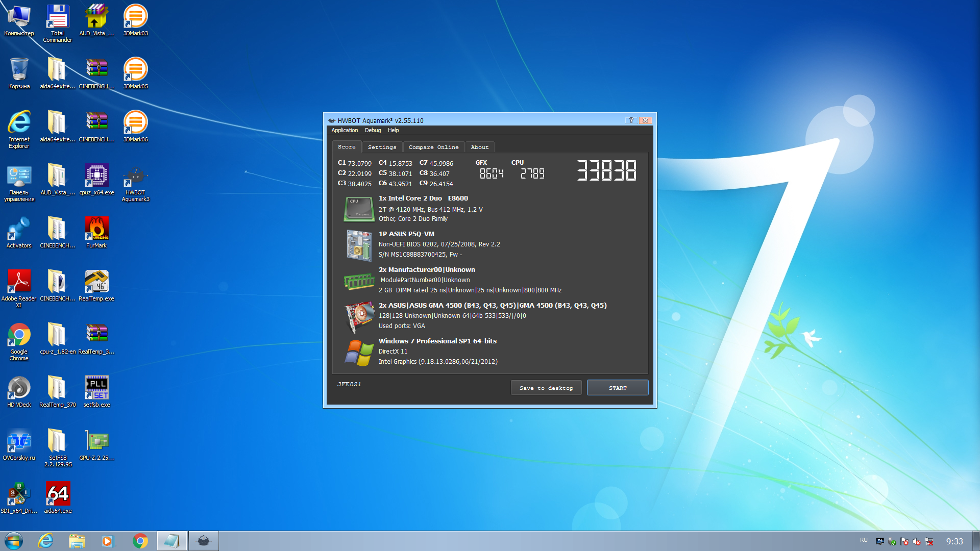Click the green RAM module icon
Screen dimensions: 980x551
359,281
